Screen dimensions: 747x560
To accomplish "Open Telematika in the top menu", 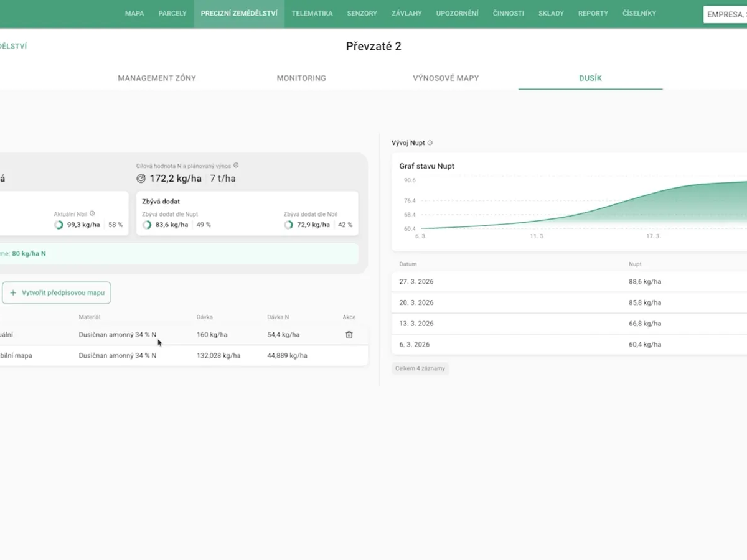I will pyautogui.click(x=312, y=13).
